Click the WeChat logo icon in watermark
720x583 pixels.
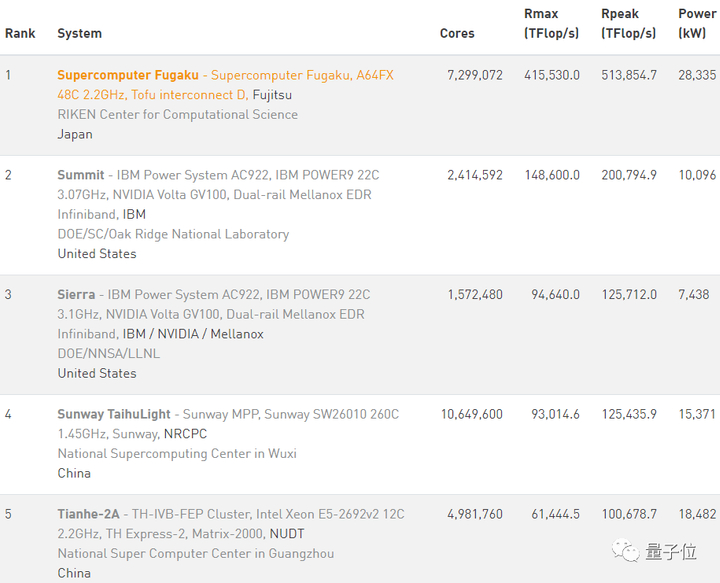[627, 552]
